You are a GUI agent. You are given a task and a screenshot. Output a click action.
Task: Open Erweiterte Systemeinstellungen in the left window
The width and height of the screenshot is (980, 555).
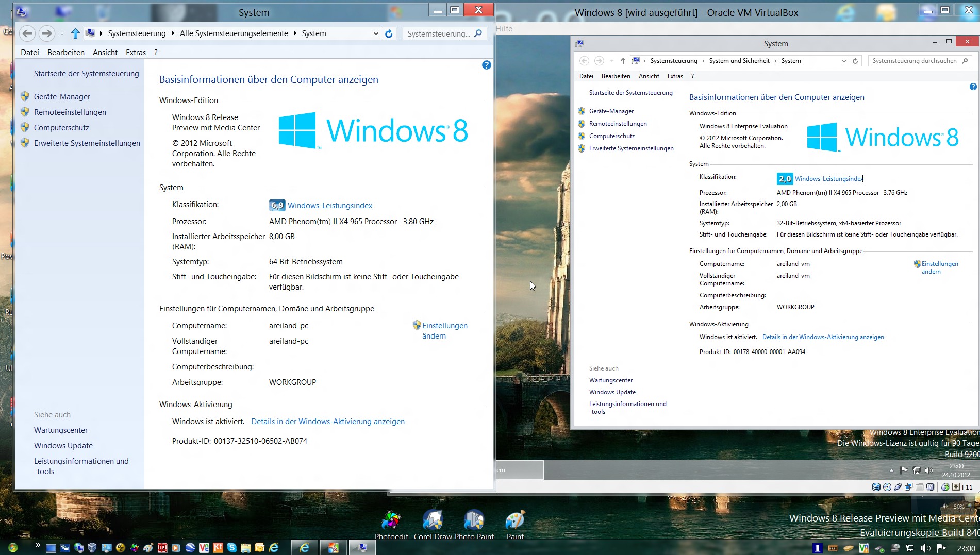point(87,143)
